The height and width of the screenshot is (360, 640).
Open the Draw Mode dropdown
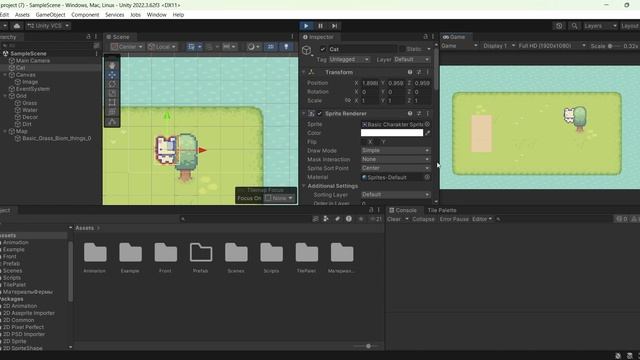[396, 151]
